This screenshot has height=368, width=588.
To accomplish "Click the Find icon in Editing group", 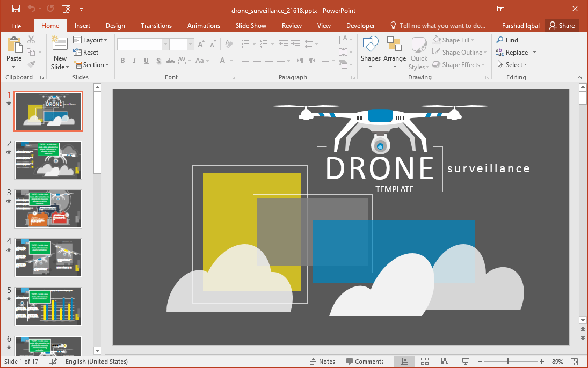I will [x=506, y=39].
